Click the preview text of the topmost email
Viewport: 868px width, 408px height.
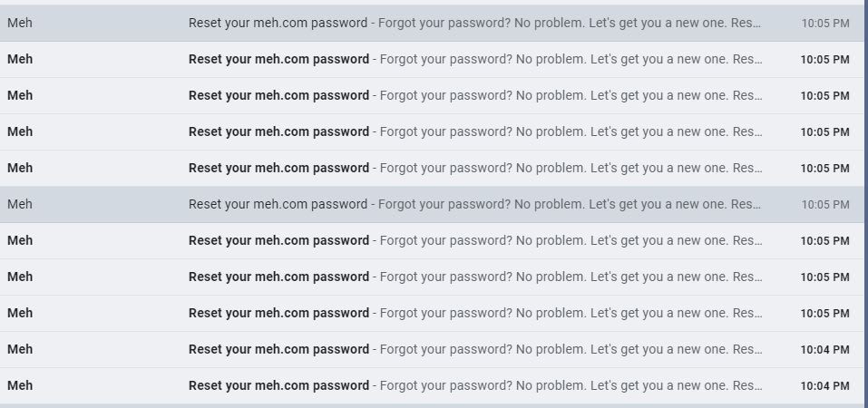pos(571,23)
